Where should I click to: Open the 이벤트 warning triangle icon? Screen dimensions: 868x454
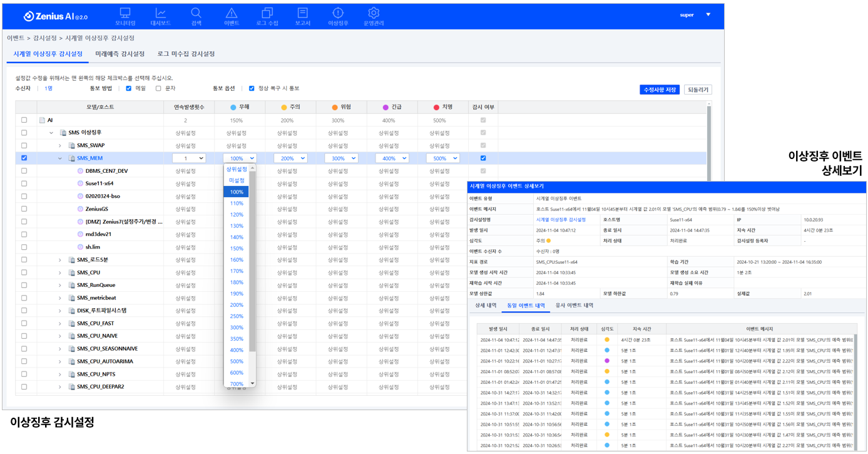click(x=232, y=13)
